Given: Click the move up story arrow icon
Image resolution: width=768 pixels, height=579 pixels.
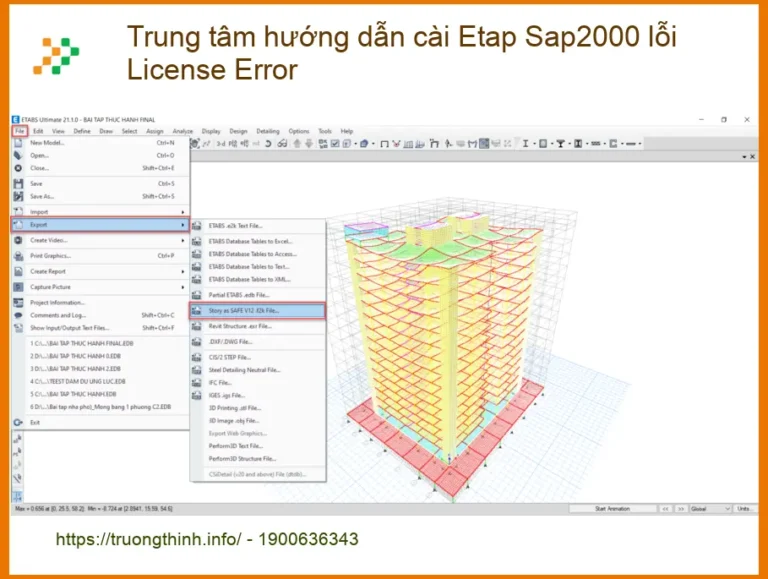Looking at the screenshot, I should coord(297,144).
